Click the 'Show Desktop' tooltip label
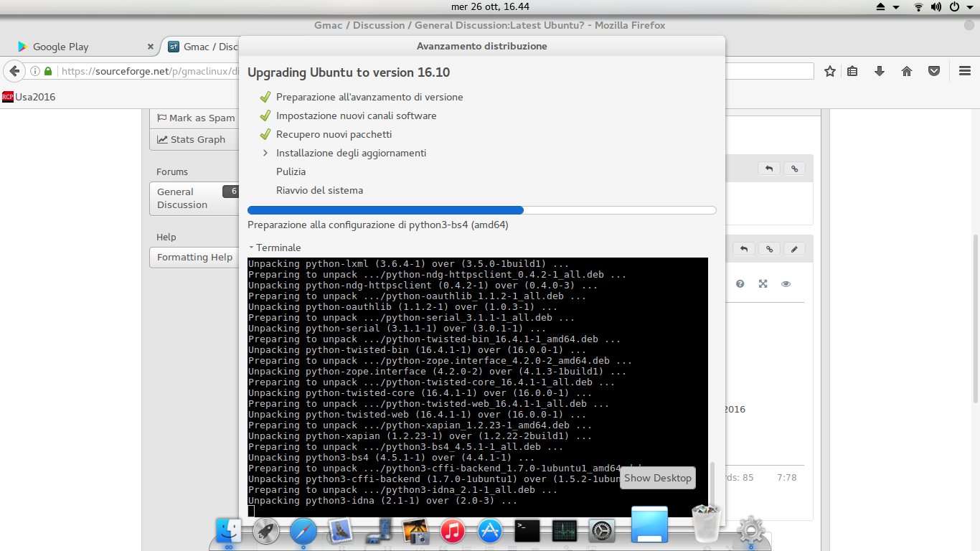 658,478
